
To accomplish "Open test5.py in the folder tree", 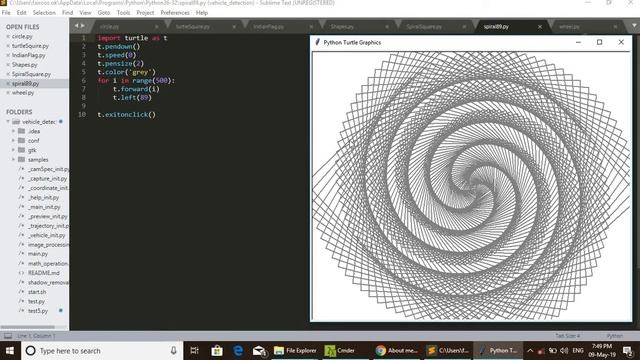I will [38, 311].
